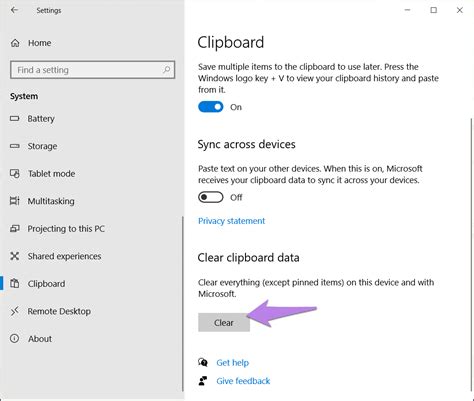
Task: Click the "Clear clipboard data" heading
Action: pos(248,258)
